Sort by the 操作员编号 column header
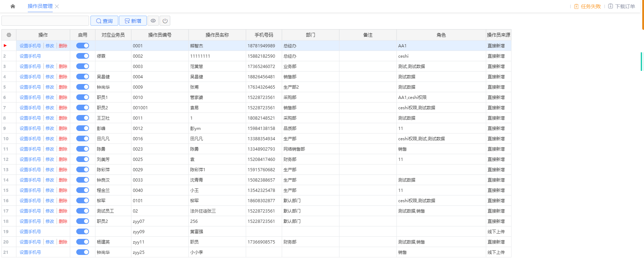This screenshot has height=272, width=644. point(160,35)
